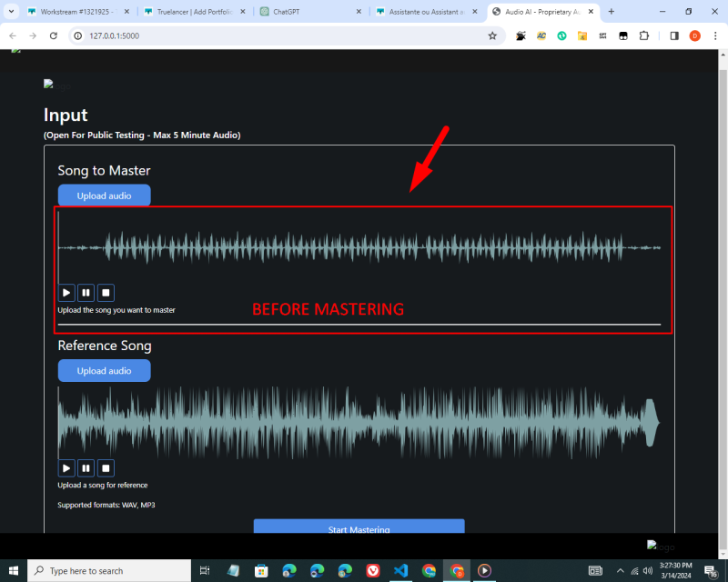The image size is (728, 582).
Task: Start Mastering the uploaded song
Action: coord(359,527)
